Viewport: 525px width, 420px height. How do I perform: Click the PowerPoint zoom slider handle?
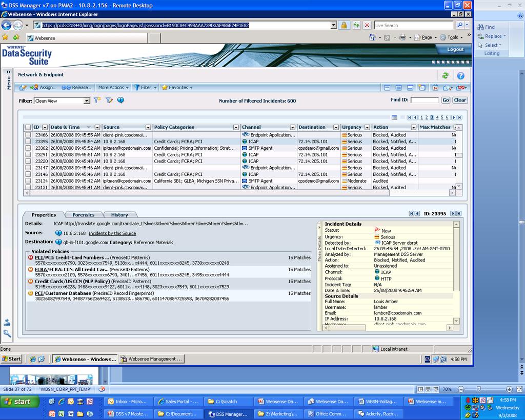point(479,389)
